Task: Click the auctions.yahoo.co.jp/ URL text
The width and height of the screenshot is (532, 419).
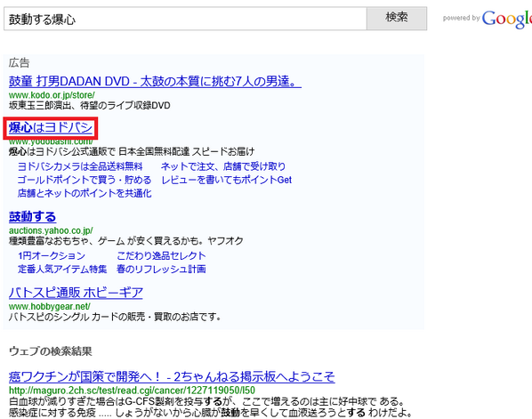Action: 51,230
